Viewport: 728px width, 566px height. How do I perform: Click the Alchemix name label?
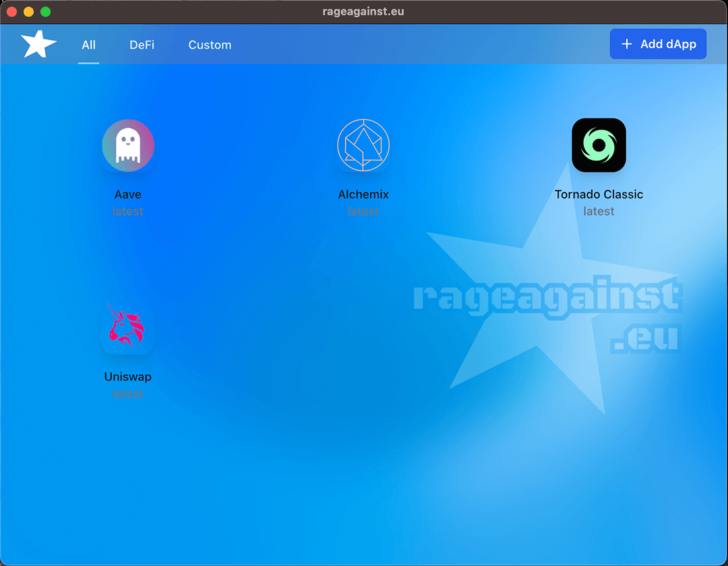pyautogui.click(x=363, y=194)
